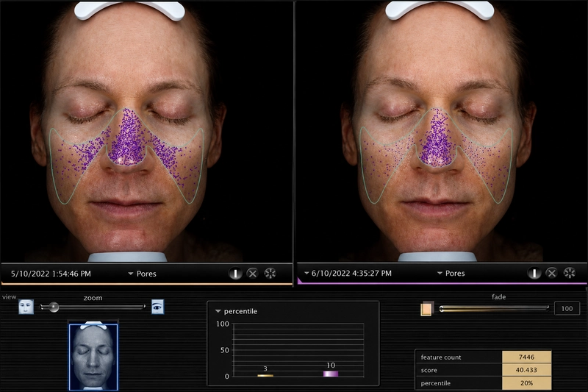Open the 6/10/2022 date dropdown arrow
588x392 pixels.
[306, 273]
